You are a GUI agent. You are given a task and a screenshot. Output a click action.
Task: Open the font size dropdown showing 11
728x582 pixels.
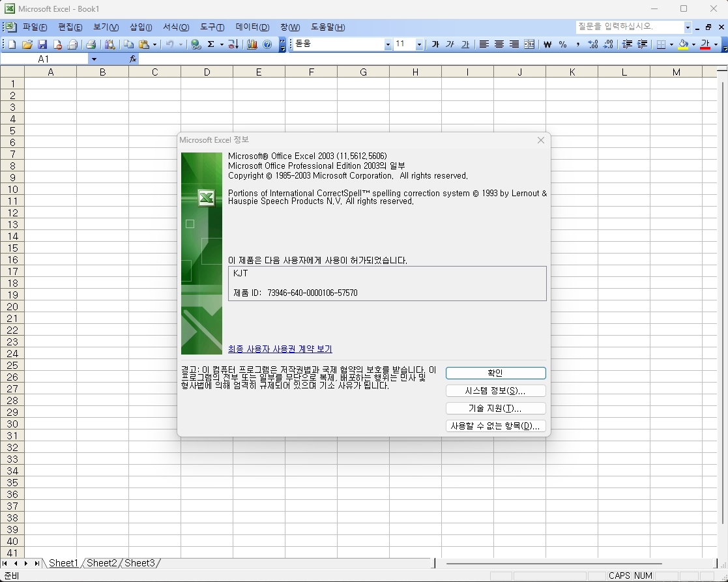click(x=418, y=44)
